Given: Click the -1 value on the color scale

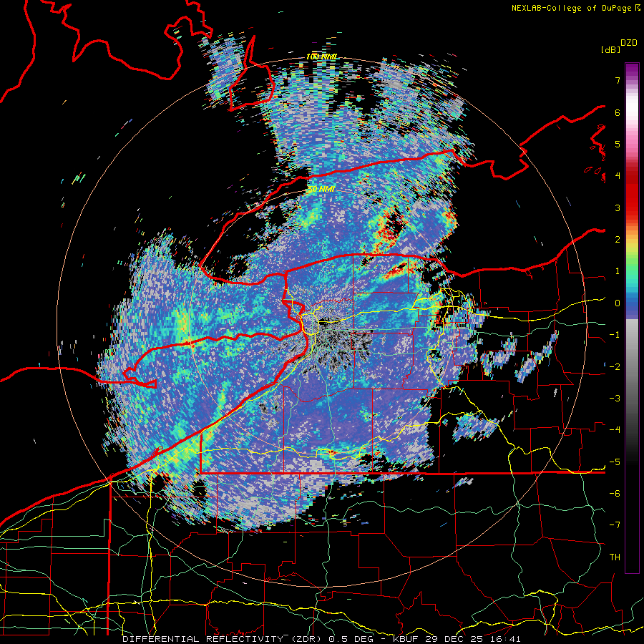Looking at the screenshot, I should [615, 335].
